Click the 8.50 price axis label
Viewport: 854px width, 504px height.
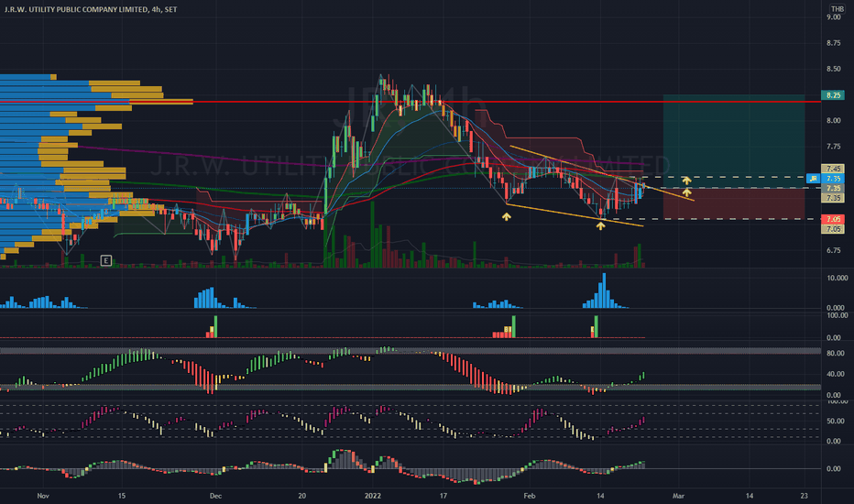click(833, 70)
